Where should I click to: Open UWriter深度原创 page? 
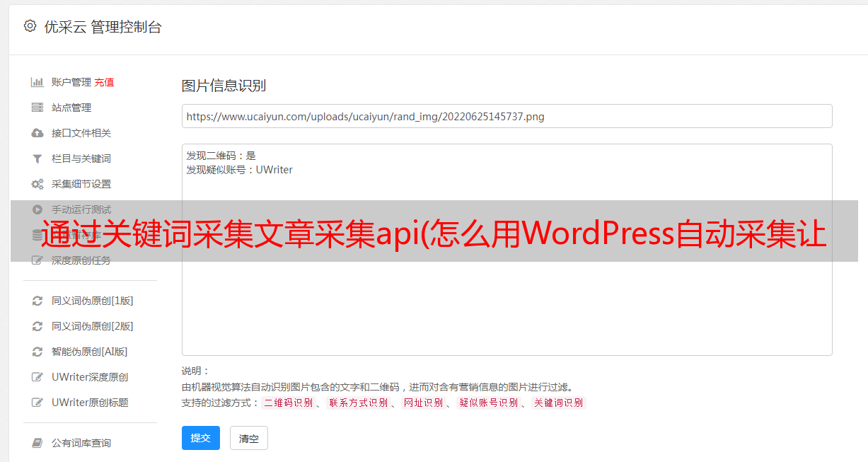point(90,377)
